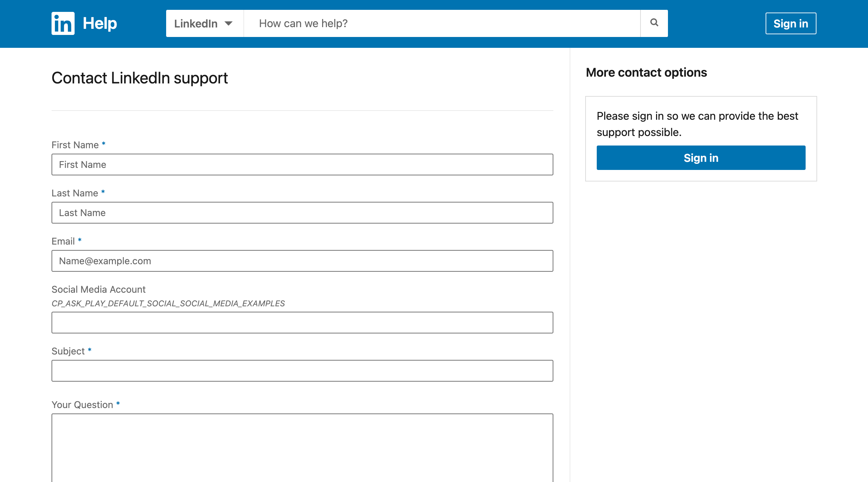Select the Last Name text box
Image resolution: width=868 pixels, height=482 pixels.
(302, 213)
